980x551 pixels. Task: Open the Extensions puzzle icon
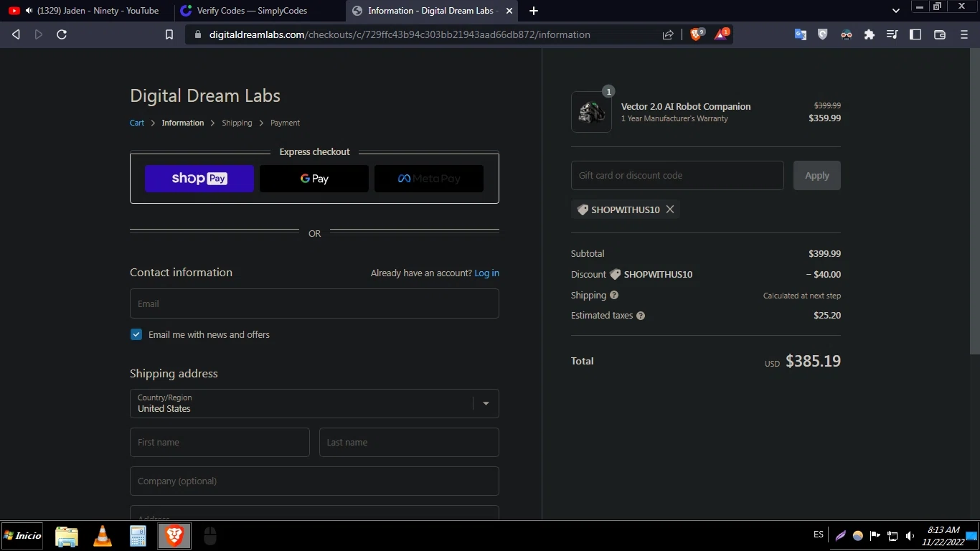[x=870, y=34]
